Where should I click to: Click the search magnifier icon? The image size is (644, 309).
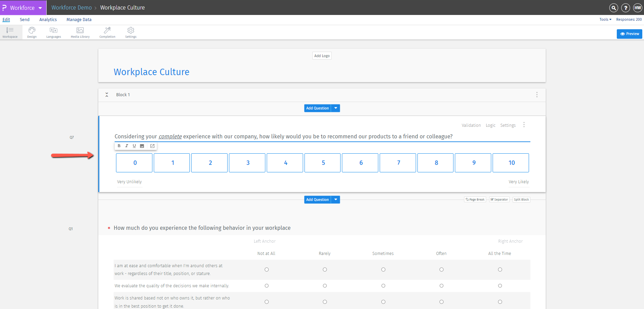coord(613,8)
